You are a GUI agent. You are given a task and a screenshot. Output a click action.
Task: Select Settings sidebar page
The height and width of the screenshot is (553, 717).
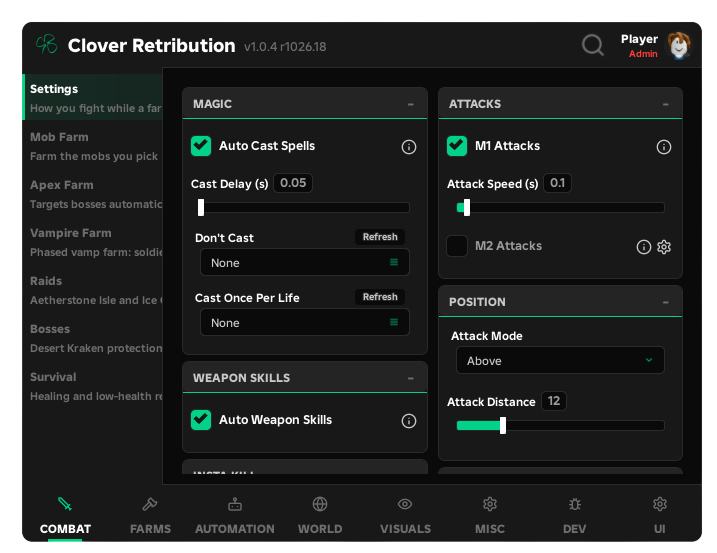94,97
